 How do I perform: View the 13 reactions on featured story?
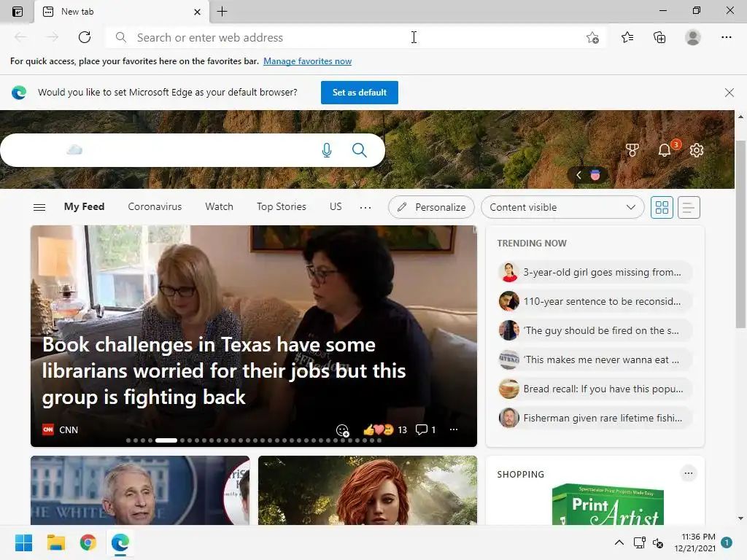385,429
